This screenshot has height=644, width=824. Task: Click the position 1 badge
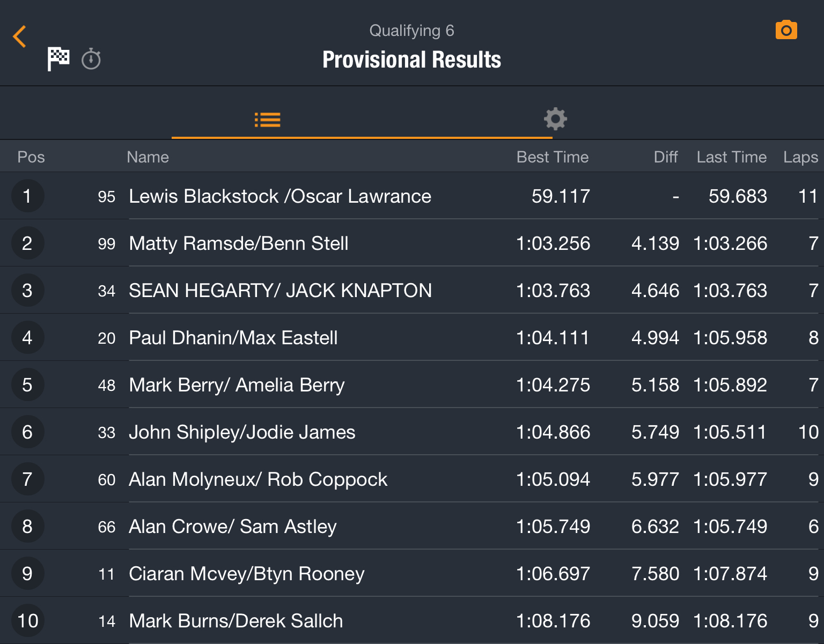[x=27, y=196]
